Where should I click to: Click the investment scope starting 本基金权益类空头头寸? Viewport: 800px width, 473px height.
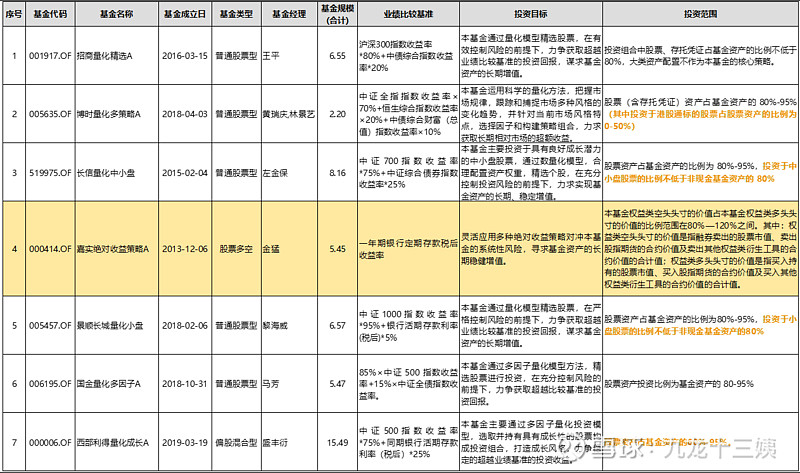701,249
